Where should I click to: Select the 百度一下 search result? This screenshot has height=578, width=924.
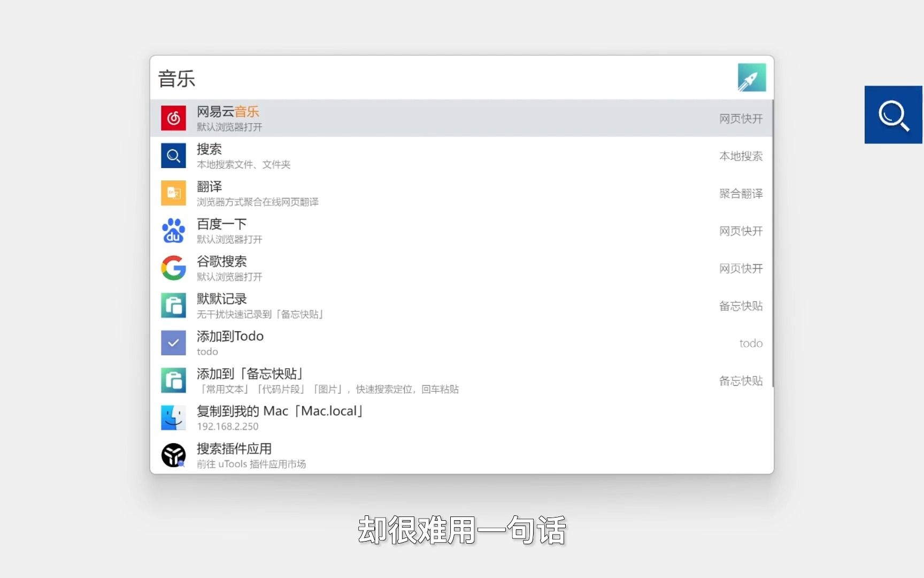[x=374, y=230]
